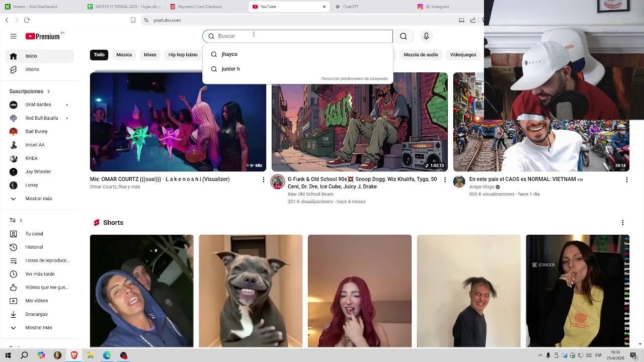The width and height of the screenshot is (644, 362).
Task: Open KHEA channel in subscriptions
Action: click(39, 158)
